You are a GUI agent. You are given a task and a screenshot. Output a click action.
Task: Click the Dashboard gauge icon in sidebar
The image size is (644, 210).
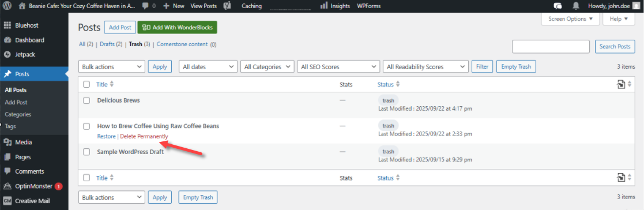tap(7, 40)
